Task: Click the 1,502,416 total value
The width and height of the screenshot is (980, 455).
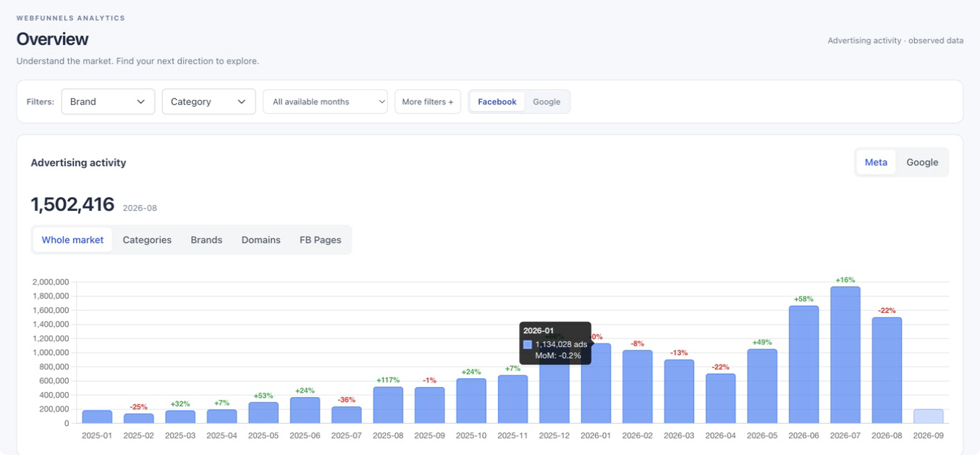Action: pos(72,204)
